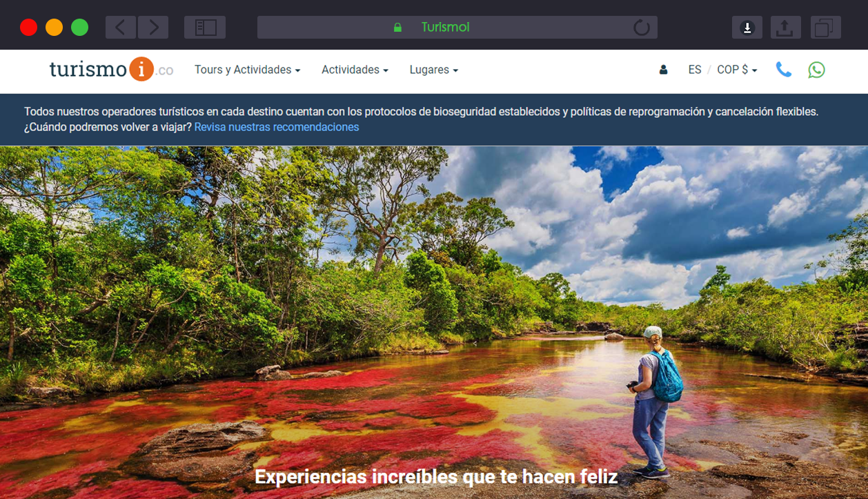Click the green padlock security icon
868x499 pixels.
tap(397, 28)
